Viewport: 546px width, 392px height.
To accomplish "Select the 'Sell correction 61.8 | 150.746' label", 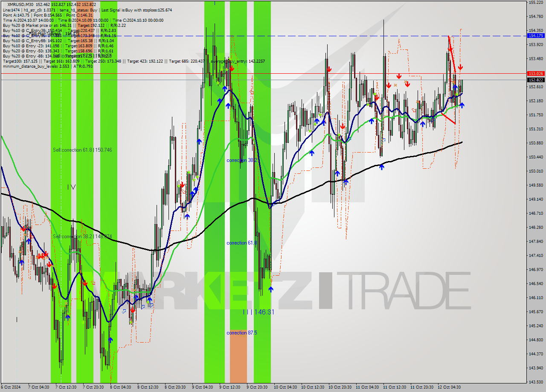I will 82,150.
